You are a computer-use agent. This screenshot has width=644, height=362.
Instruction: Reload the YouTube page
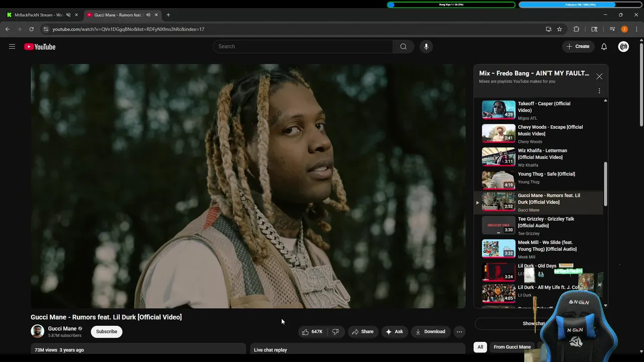tap(31, 29)
